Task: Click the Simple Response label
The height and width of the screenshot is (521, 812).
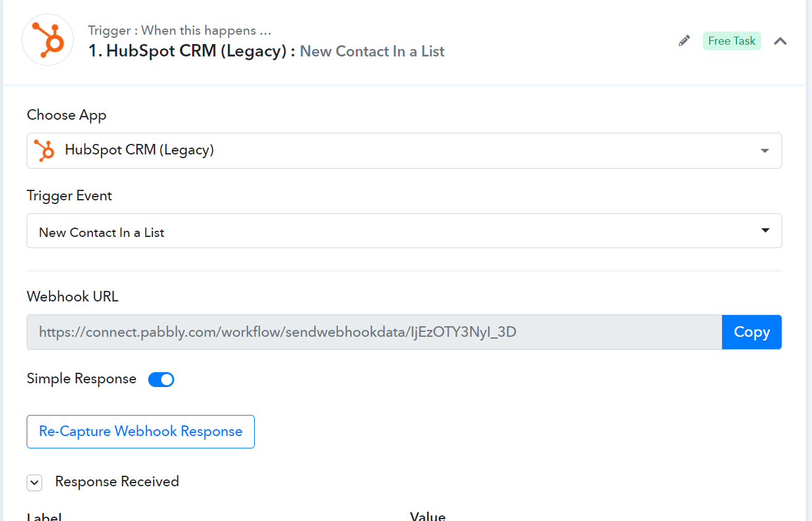Action: coord(82,379)
